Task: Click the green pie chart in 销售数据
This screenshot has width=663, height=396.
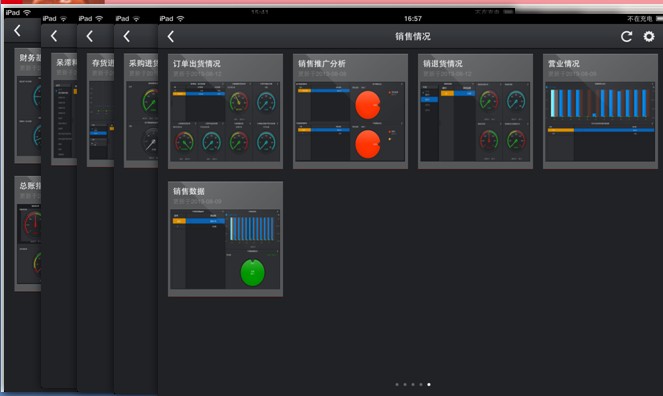Action: tap(252, 272)
